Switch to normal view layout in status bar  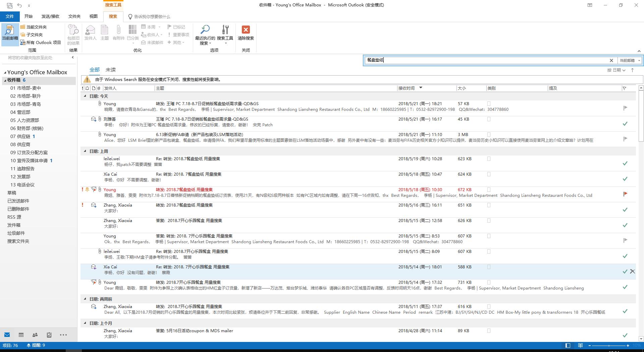[x=568, y=345]
